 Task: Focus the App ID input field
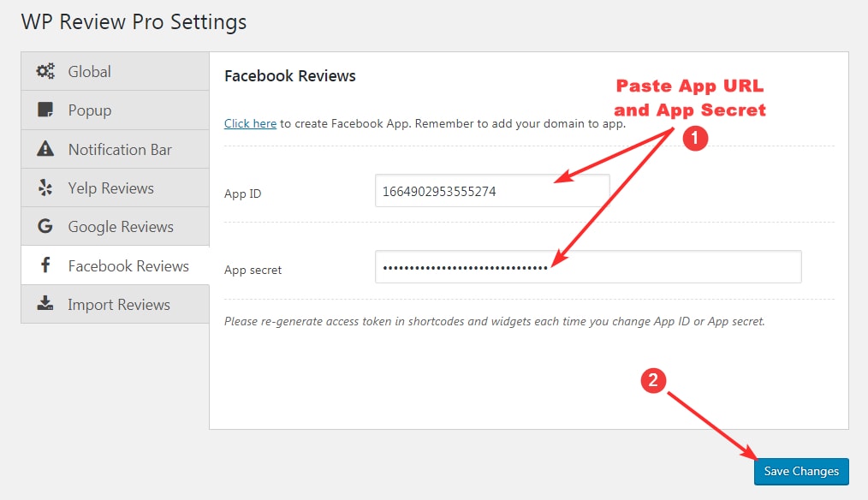[x=491, y=192]
